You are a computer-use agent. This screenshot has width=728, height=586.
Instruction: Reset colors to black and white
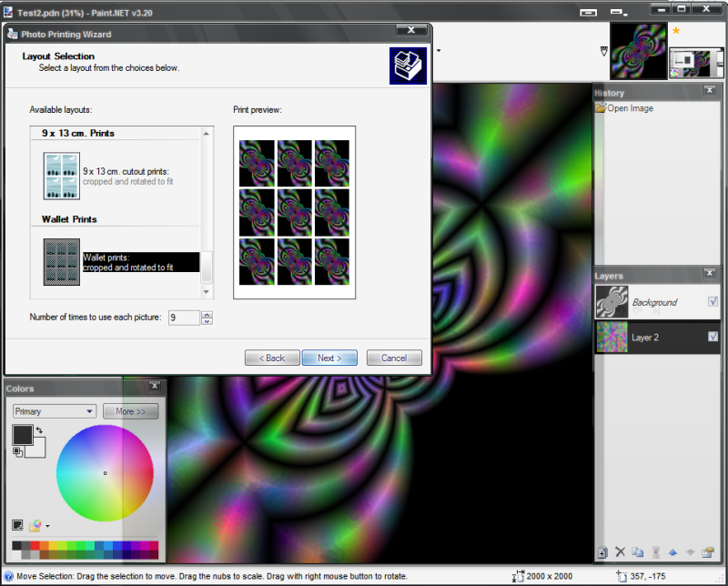coord(17,450)
